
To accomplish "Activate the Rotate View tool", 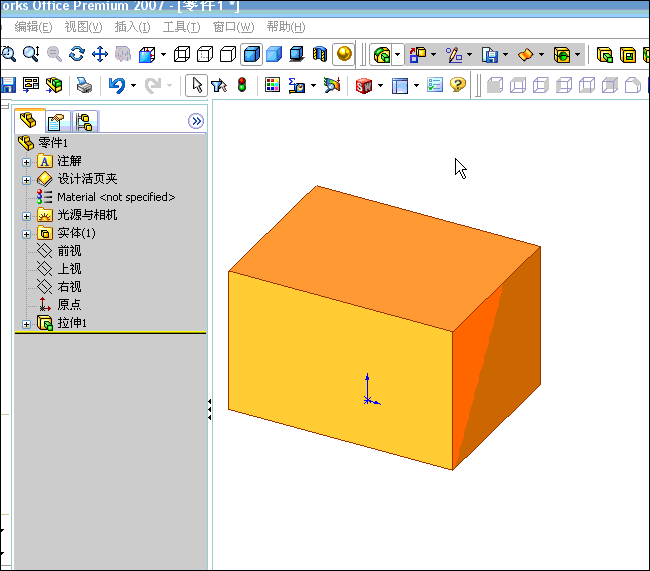I will pos(77,54).
